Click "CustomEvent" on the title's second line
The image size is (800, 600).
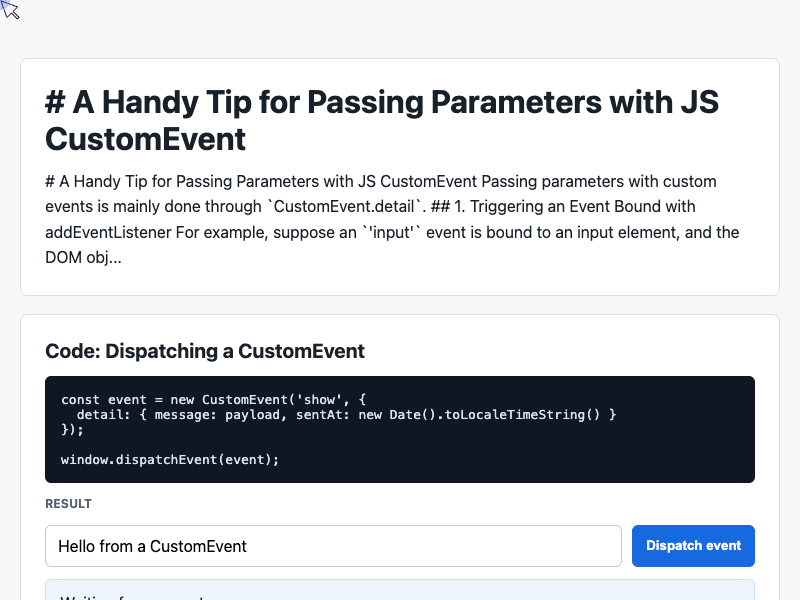point(145,139)
